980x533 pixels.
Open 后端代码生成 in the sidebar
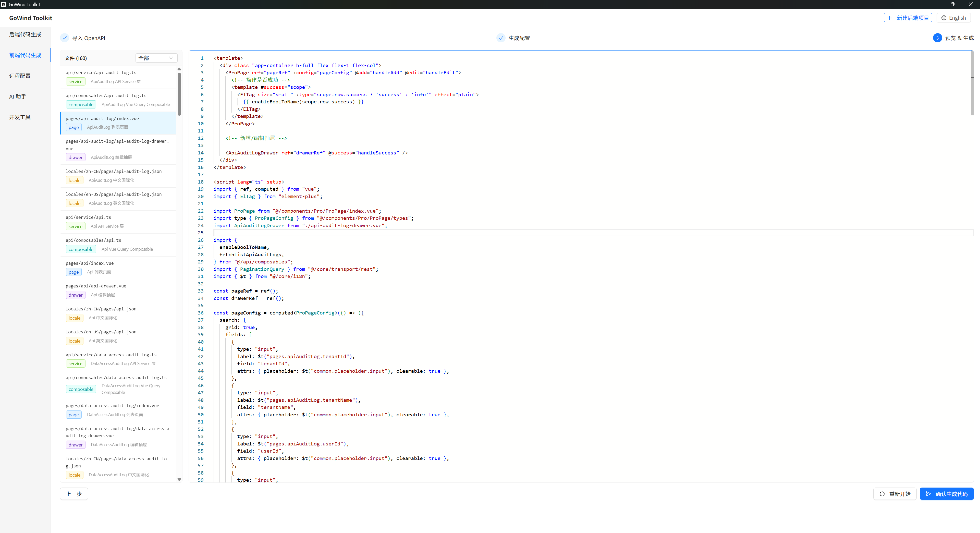tap(25, 35)
